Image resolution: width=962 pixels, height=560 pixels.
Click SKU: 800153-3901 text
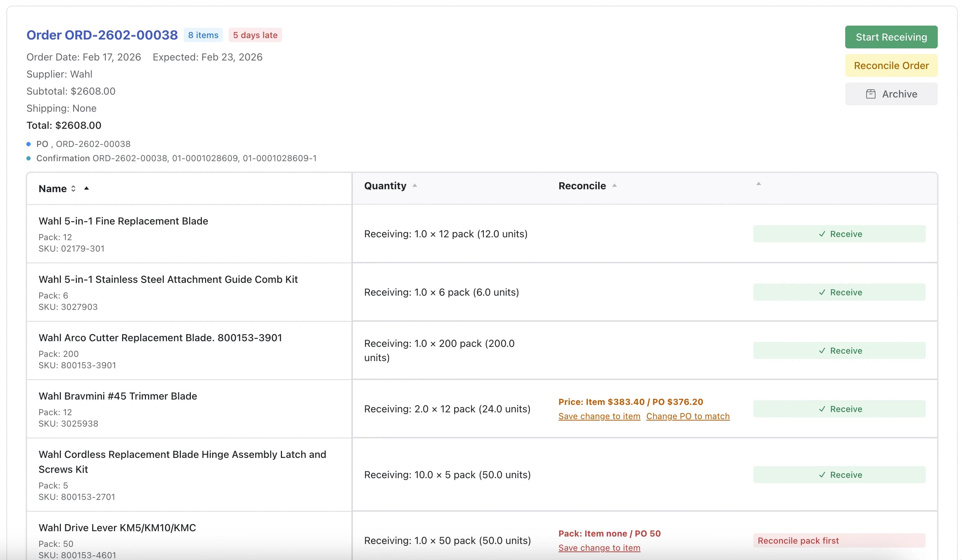coord(77,365)
